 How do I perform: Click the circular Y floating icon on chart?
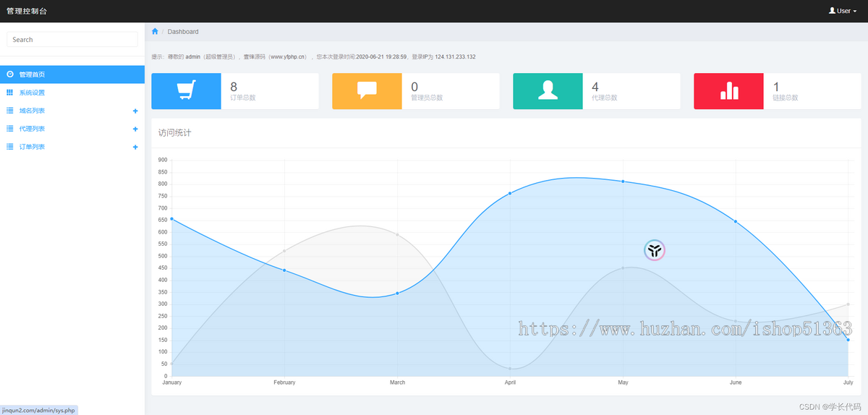click(x=654, y=251)
